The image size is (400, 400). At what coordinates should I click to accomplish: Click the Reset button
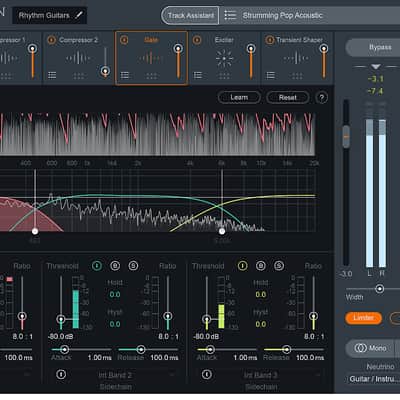click(x=288, y=97)
